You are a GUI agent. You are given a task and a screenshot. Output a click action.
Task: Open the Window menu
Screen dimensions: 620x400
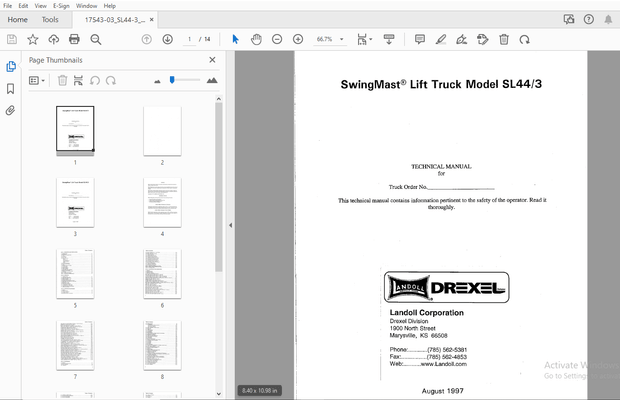coord(86,6)
